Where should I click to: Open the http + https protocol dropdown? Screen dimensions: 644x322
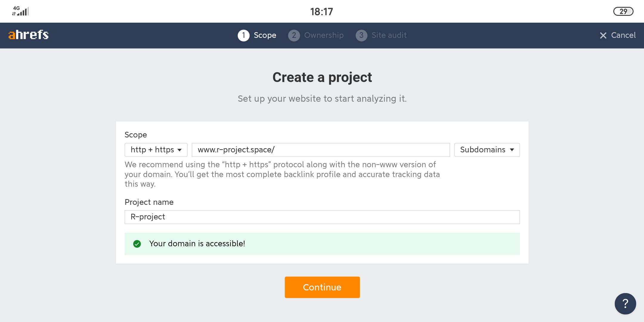[x=156, y=150]
